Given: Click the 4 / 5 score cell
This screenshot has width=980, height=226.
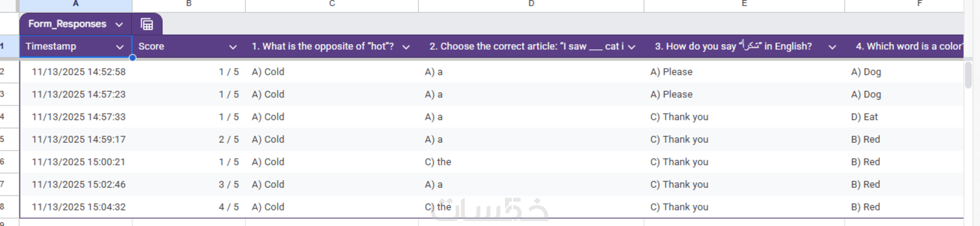Looking at the screenshot, I should 228,207.
